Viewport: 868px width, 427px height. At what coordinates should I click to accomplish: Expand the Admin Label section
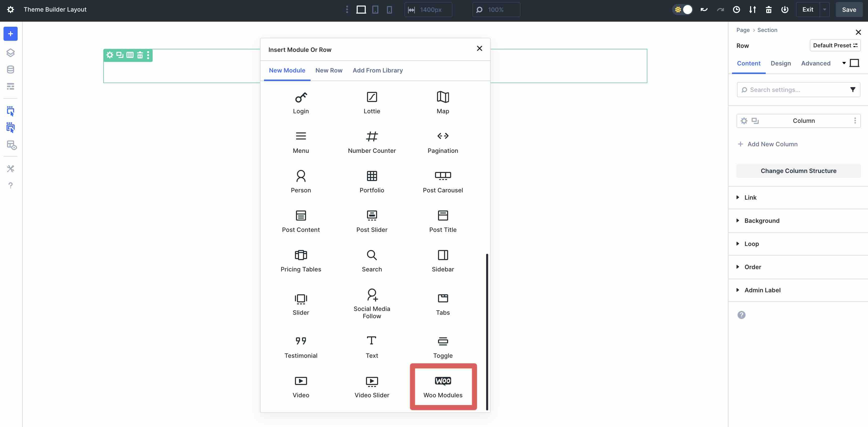762,290
